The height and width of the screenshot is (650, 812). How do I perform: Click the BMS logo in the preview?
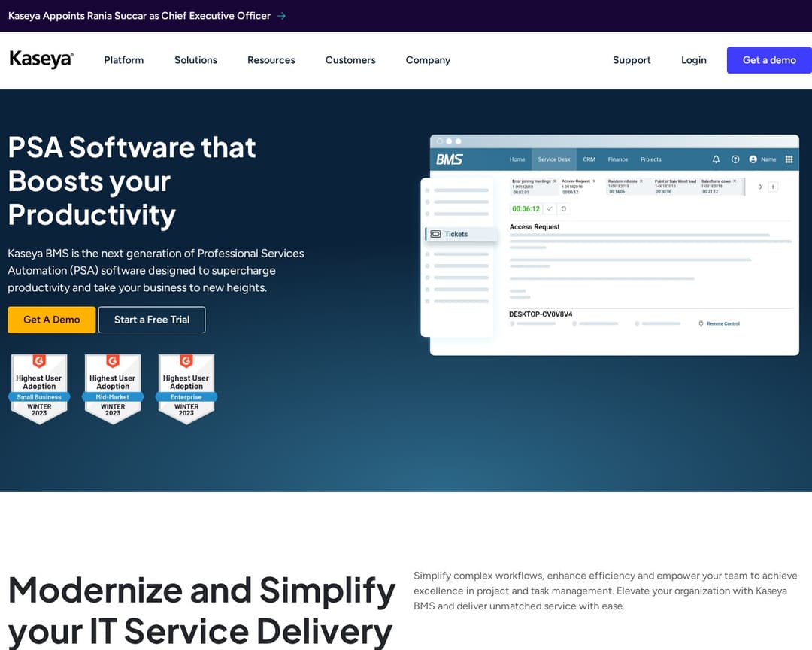449,159
